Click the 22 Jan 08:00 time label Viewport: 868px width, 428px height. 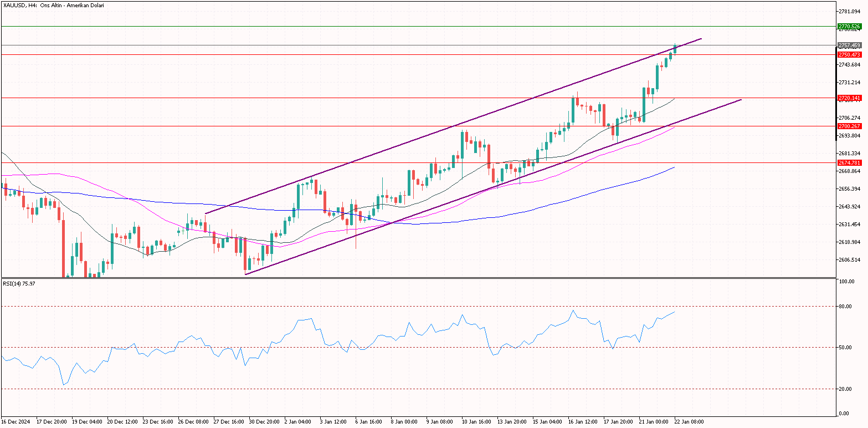click(x=690, y=421)
